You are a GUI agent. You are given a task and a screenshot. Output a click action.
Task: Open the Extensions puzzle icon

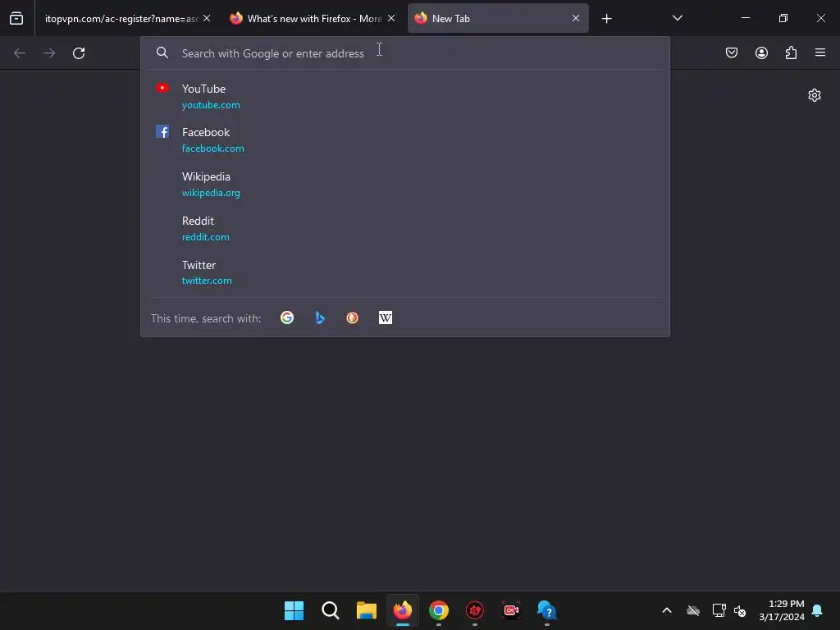(791, 52)
